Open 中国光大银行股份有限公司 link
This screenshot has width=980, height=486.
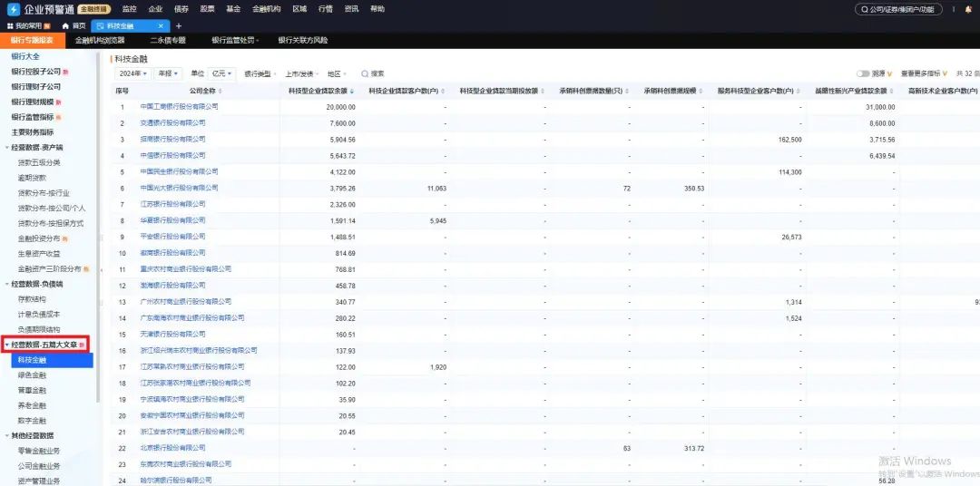click(180, 188)
